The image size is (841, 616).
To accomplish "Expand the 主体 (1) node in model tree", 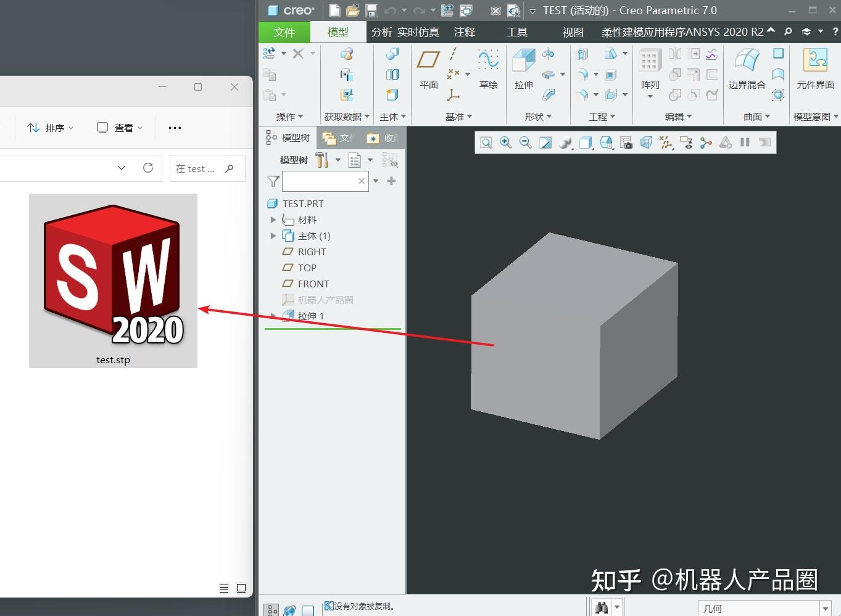I will (x=273, y=235).
